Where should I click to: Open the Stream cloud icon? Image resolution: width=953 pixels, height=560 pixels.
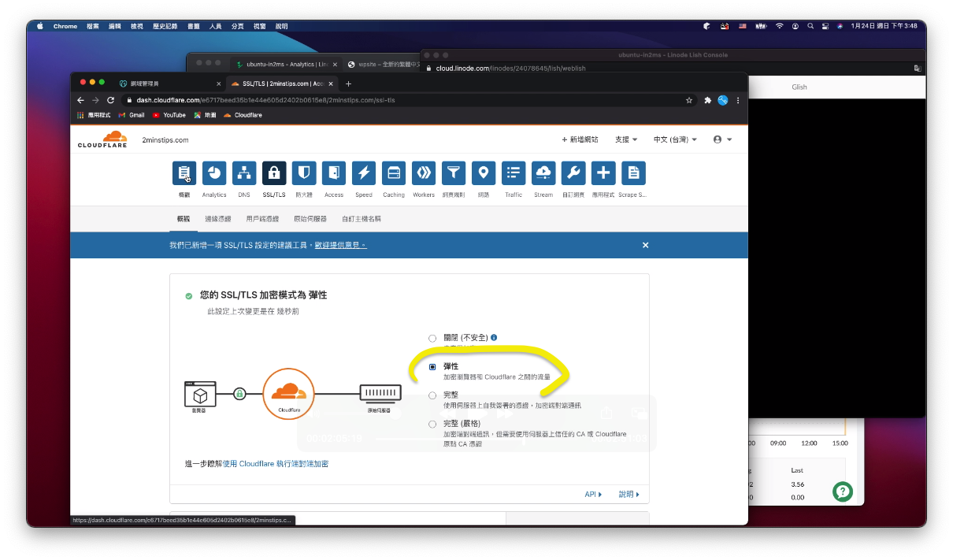(x=543, y=172)
